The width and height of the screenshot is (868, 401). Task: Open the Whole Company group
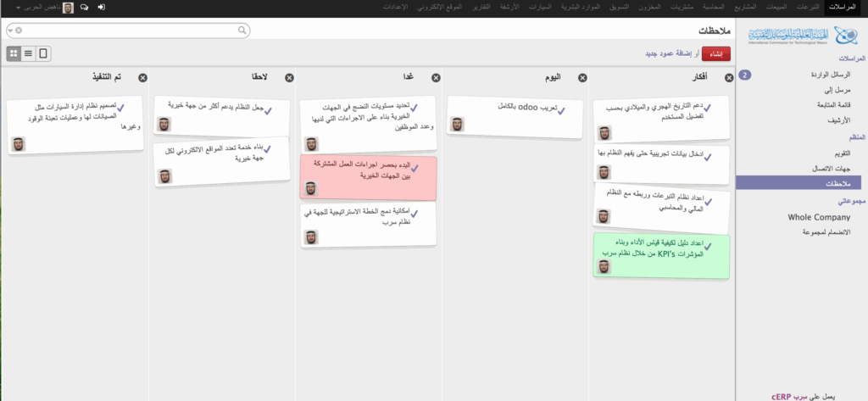[819, 217]
